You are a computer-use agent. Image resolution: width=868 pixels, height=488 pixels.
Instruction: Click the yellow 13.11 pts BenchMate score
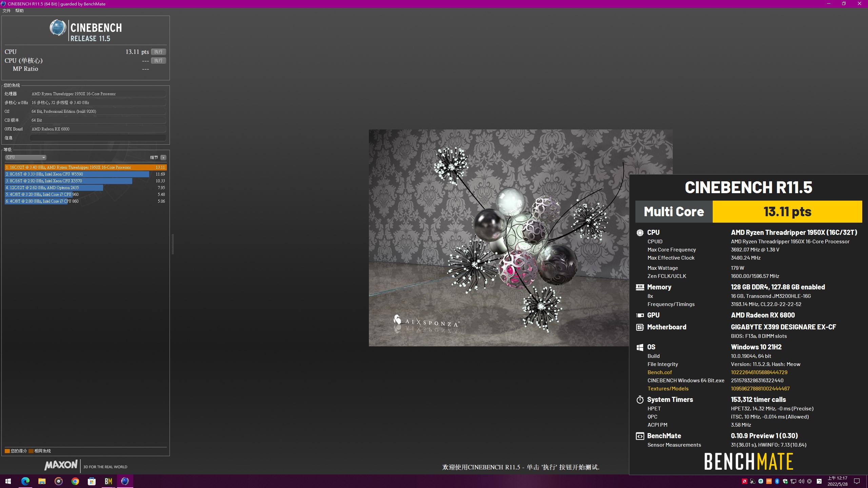787,211
